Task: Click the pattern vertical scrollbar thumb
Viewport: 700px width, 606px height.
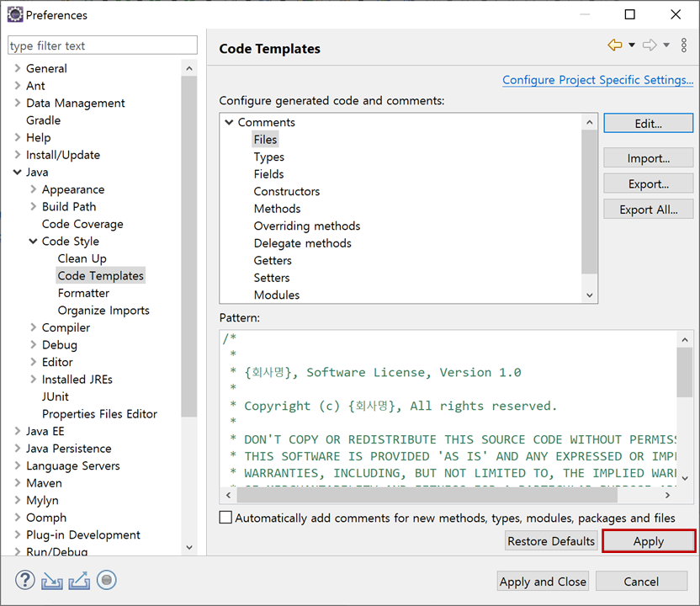Action: point(684,372)
